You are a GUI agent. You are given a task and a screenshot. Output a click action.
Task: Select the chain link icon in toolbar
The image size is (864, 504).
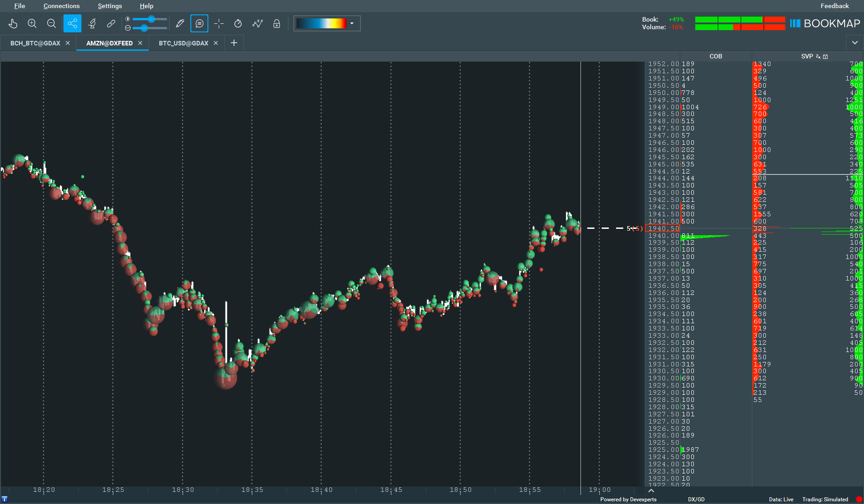tap(111, 23)
